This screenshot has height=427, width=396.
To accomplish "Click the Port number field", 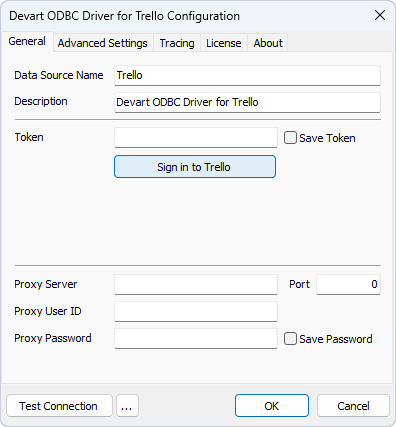I will [348, 284].
